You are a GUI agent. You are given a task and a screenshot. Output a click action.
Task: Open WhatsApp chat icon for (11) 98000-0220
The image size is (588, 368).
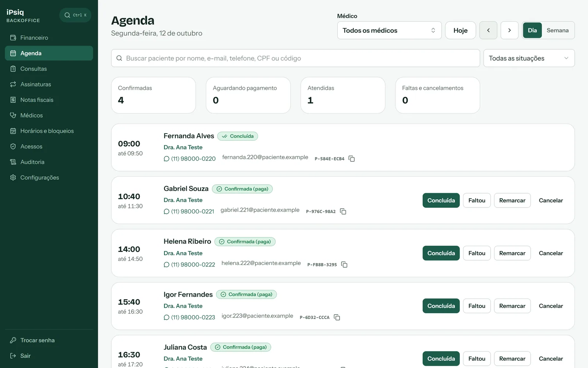pyautogui.click(x=166, y=159)
